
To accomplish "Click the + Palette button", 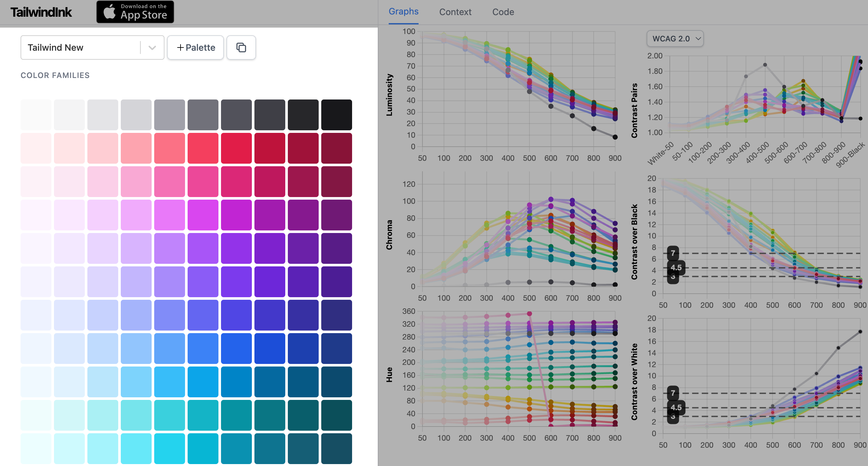I will (195, 47).
